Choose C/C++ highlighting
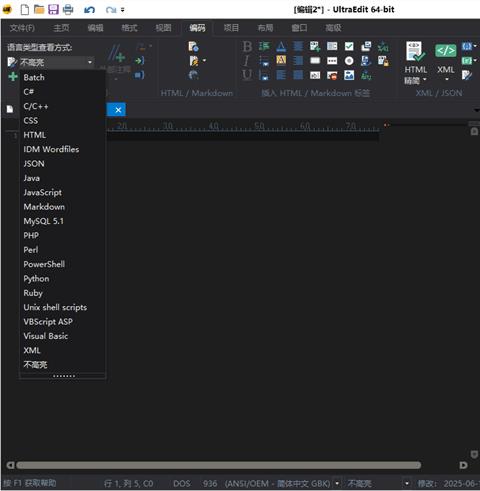 click(63, 106)
